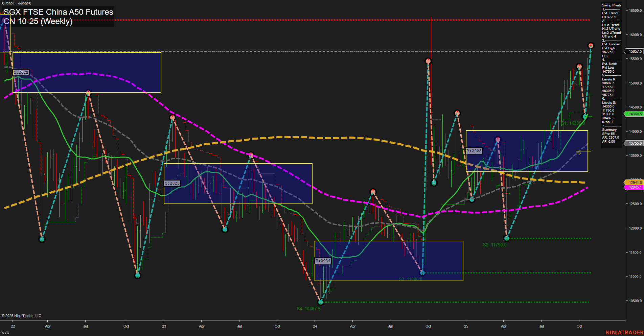The width and height of the screenshot is (644, 336).
Task: Click the green pivot dot near the 14360.5 label
Action: click(x=585, y=116)
